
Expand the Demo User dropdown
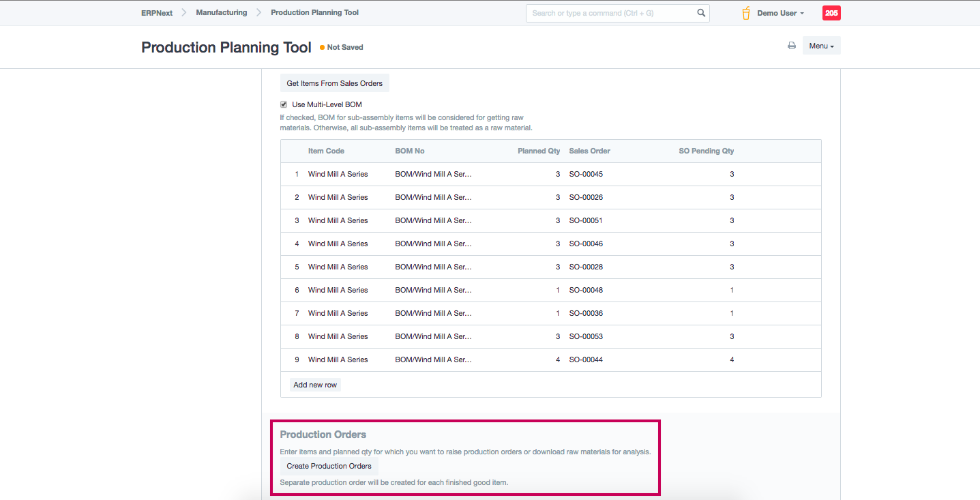coord(781,13)
